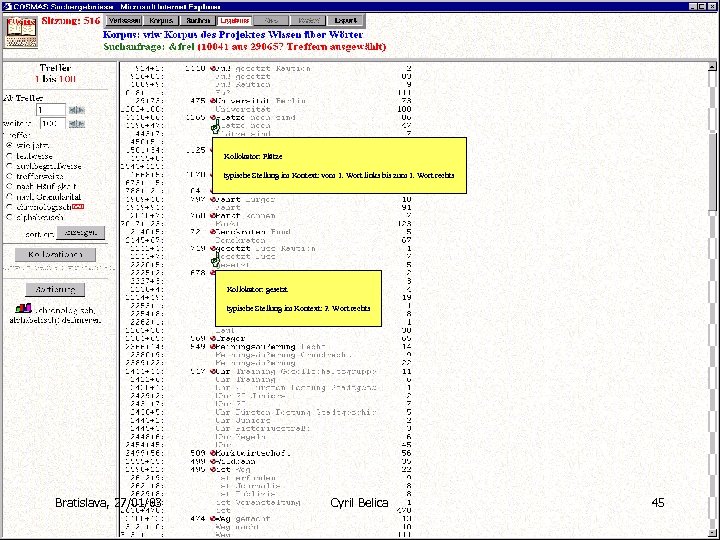Open the Korpus section
Screen dimensions: 720x540
161,21
